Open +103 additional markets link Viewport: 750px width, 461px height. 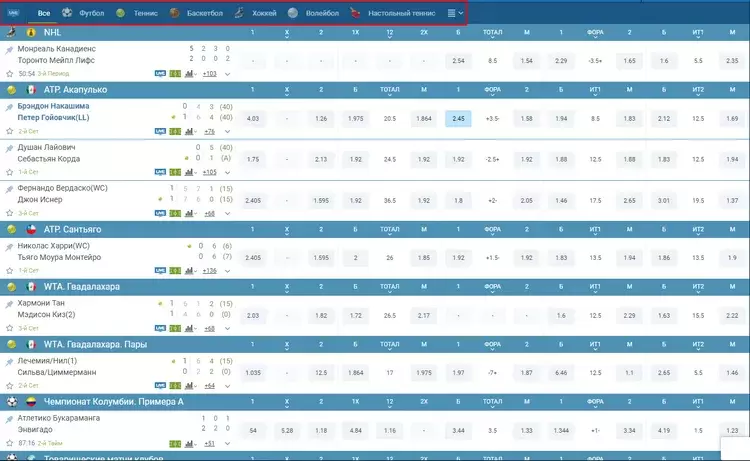coord(210,74)
